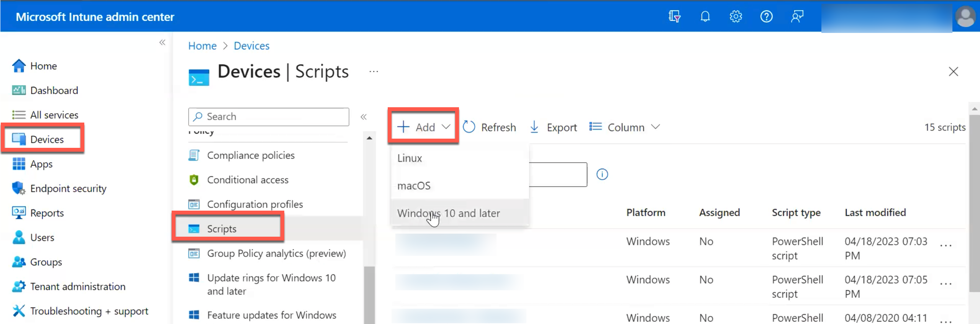The image size is (980, 324).
Task: Collapse the left navigation sidebar
Action: click(x=162, y=43)
